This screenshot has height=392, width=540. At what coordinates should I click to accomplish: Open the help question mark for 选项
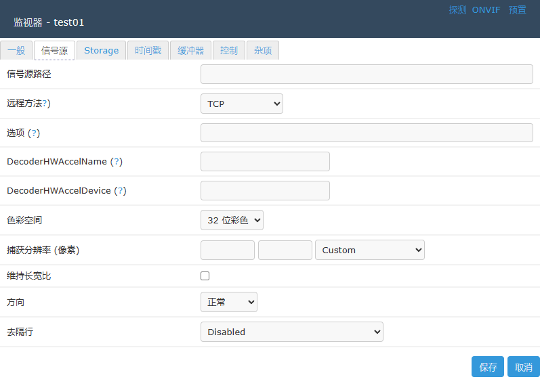(x=34, y=133)
